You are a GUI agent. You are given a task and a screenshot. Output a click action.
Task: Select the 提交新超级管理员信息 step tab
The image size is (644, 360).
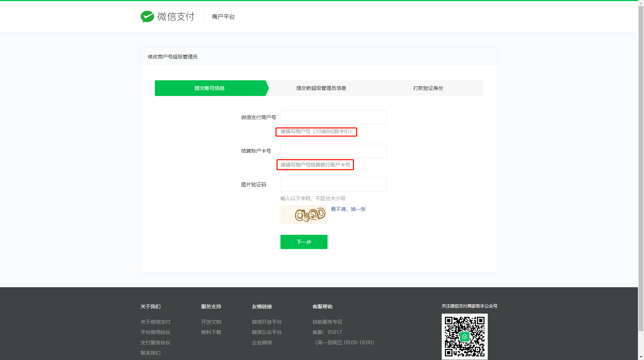click(x=321, y=88)
